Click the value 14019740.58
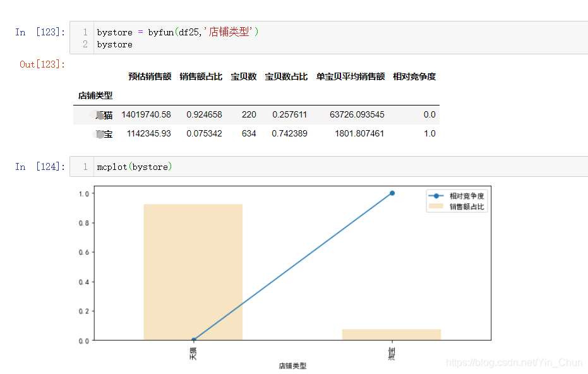 pos(147,115)
